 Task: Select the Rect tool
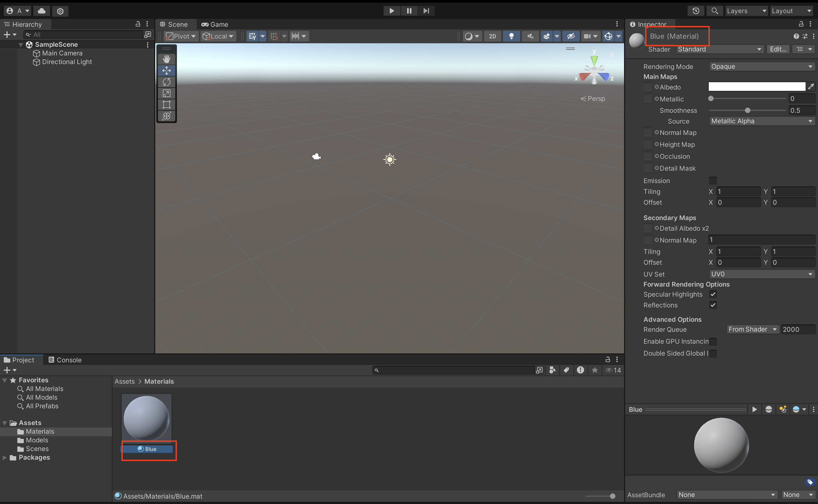click(166, 105)
